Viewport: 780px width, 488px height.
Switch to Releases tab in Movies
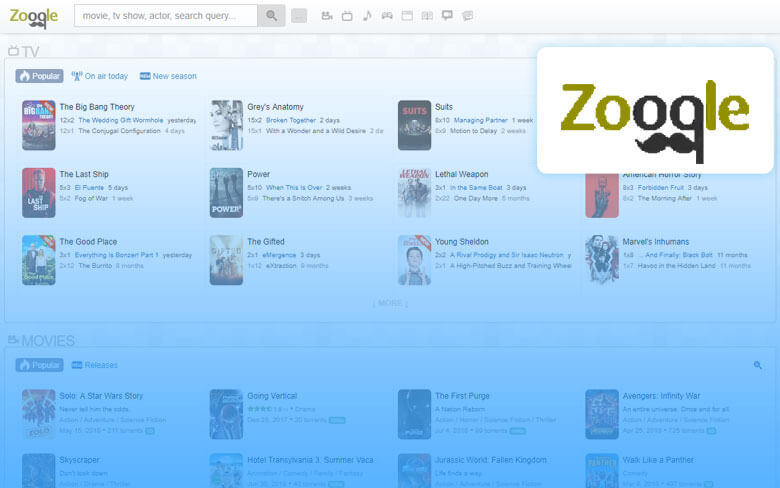95,365
